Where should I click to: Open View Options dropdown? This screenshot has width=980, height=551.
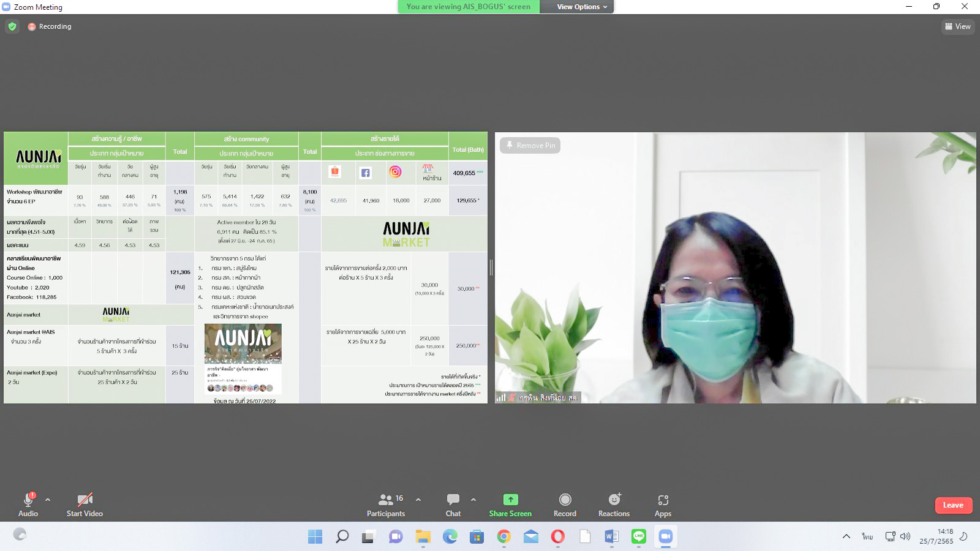pyautogui.click(x=582, y=7)
